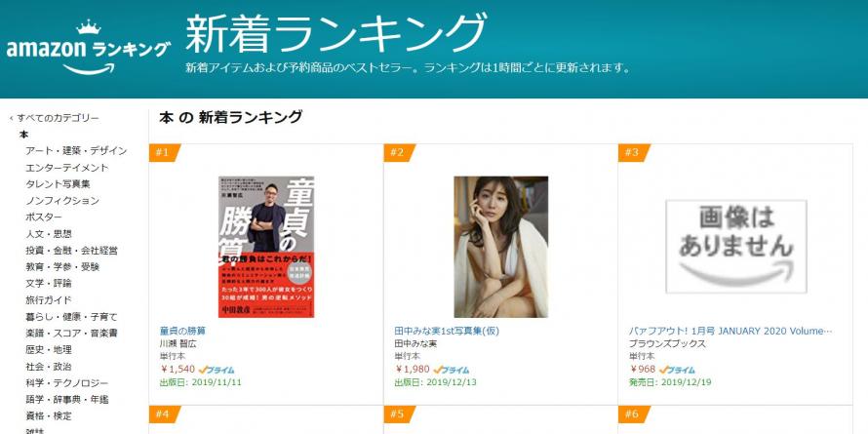Open the 田中みな実 photobook cover image

click(501, 247)
